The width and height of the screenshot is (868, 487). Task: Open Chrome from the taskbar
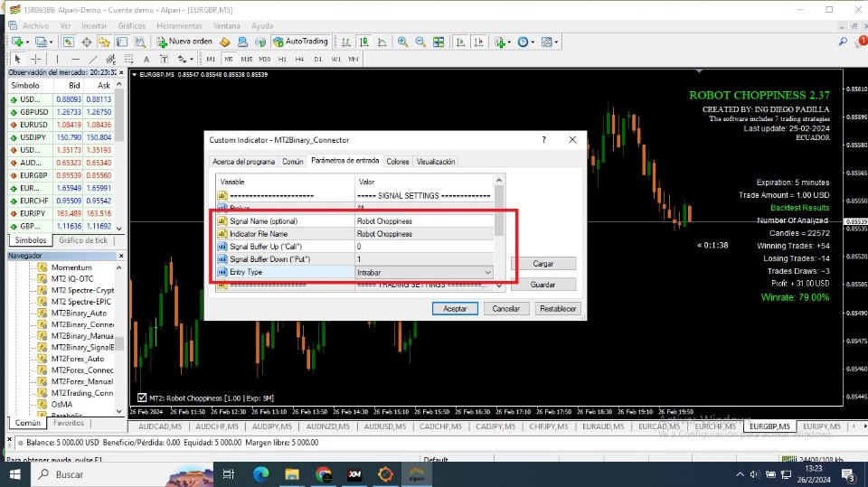point(323,474)
